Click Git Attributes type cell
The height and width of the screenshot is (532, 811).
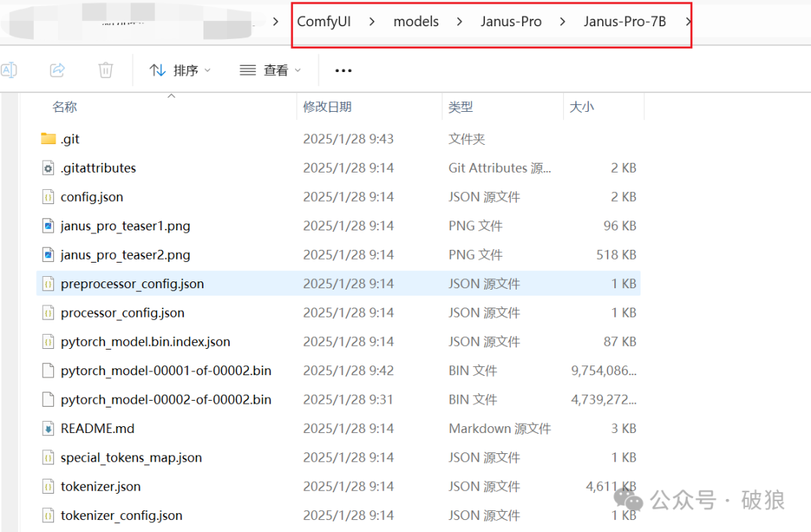[499, 168]
